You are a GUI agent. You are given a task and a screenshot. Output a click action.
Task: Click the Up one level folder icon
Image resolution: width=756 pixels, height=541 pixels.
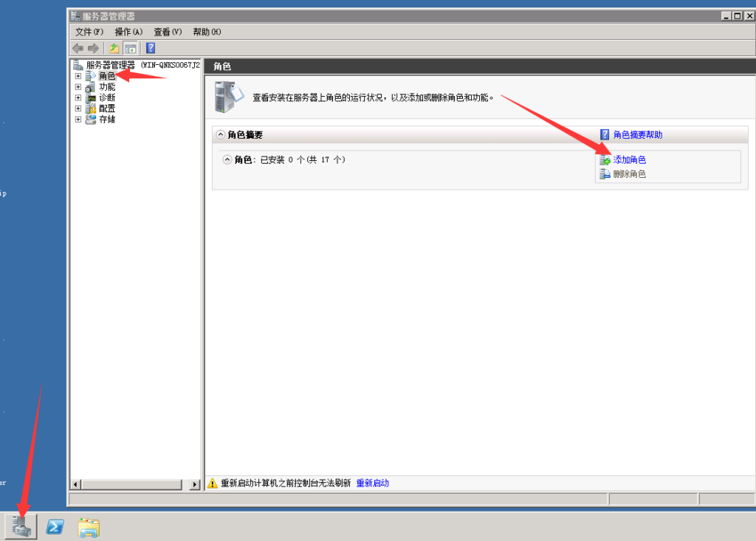114,48
